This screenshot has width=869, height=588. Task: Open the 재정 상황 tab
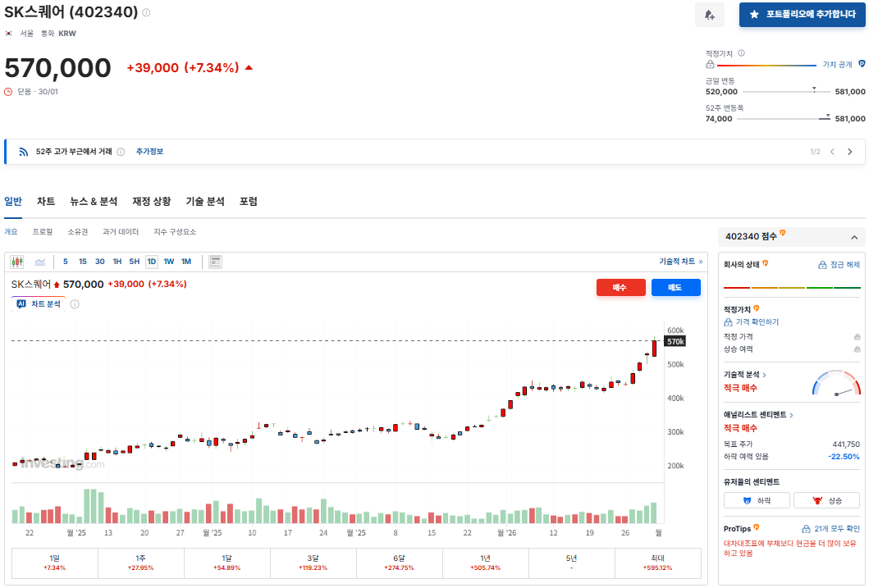point(151,202)
